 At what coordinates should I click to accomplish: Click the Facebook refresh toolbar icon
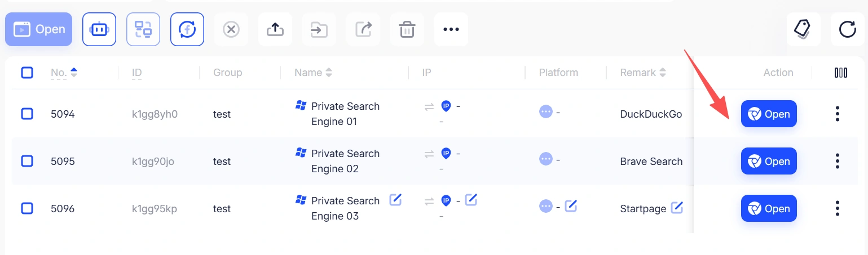pyautogui.click(x=187, y=29)
